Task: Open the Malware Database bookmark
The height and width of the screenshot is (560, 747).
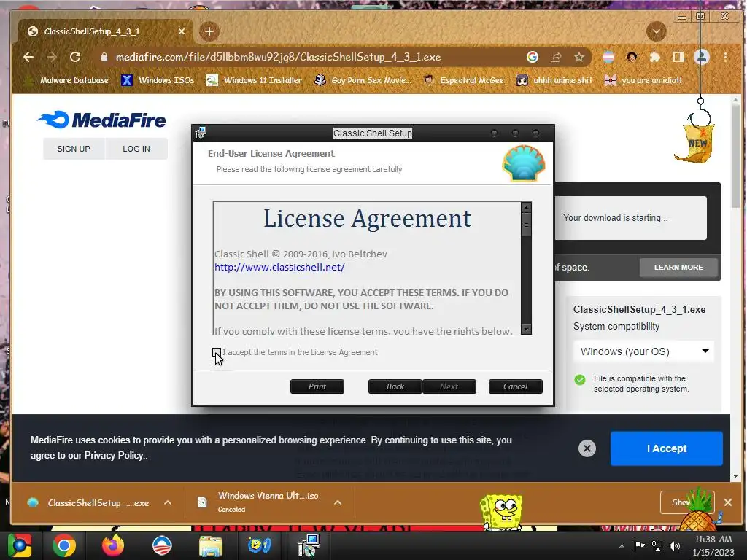Action: click(x=68, y=80)
